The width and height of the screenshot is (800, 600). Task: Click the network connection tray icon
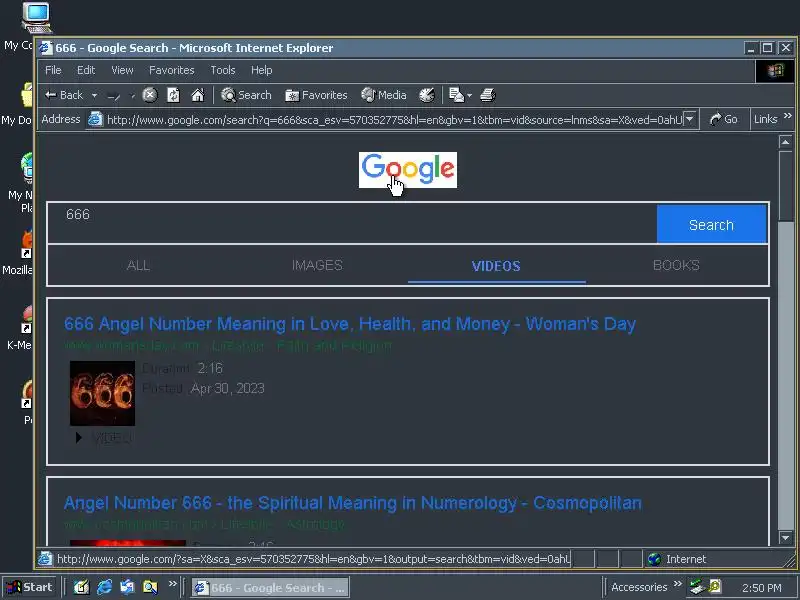(x=697, y=587)
